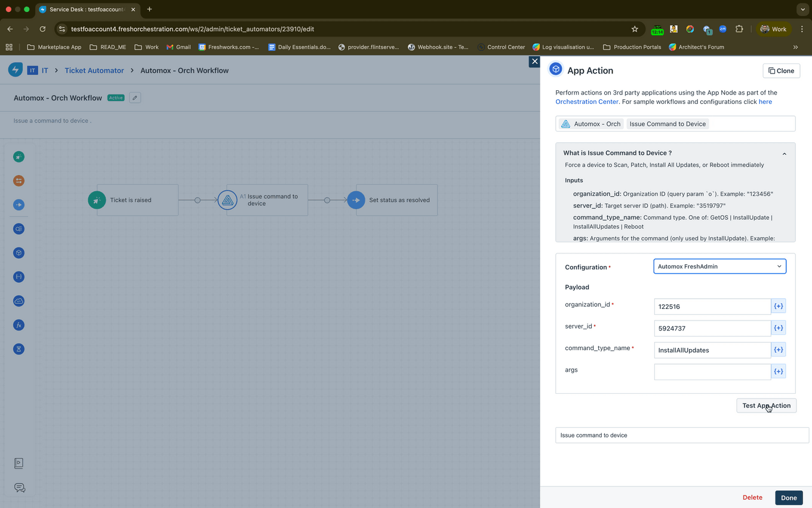Select the blue action node icon

click(19, 204)
